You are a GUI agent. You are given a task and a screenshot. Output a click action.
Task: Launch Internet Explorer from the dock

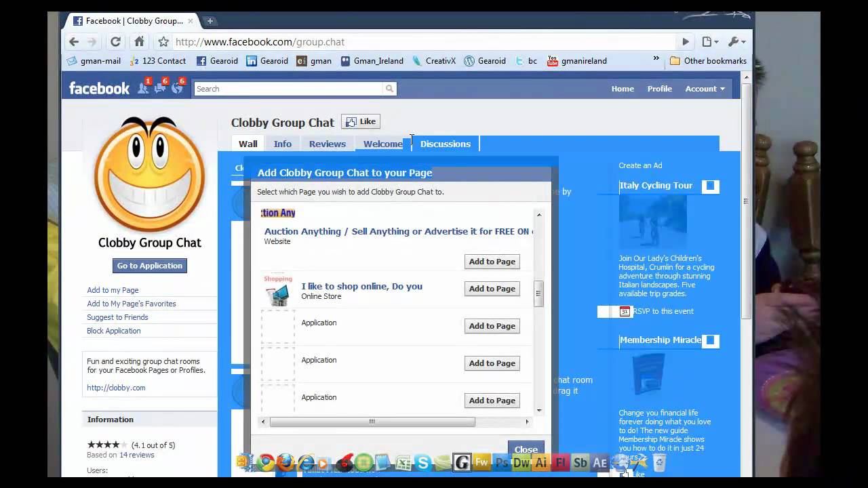click(x=307, y=463)
